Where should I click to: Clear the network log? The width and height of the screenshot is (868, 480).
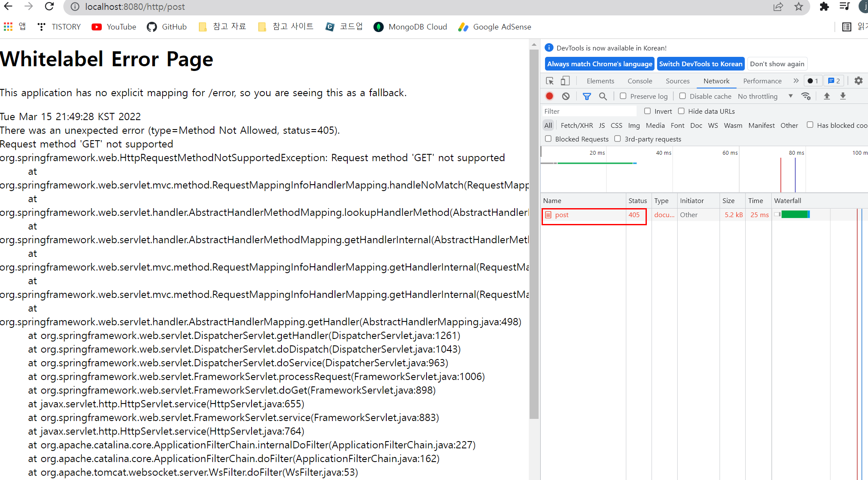(566, 96)
